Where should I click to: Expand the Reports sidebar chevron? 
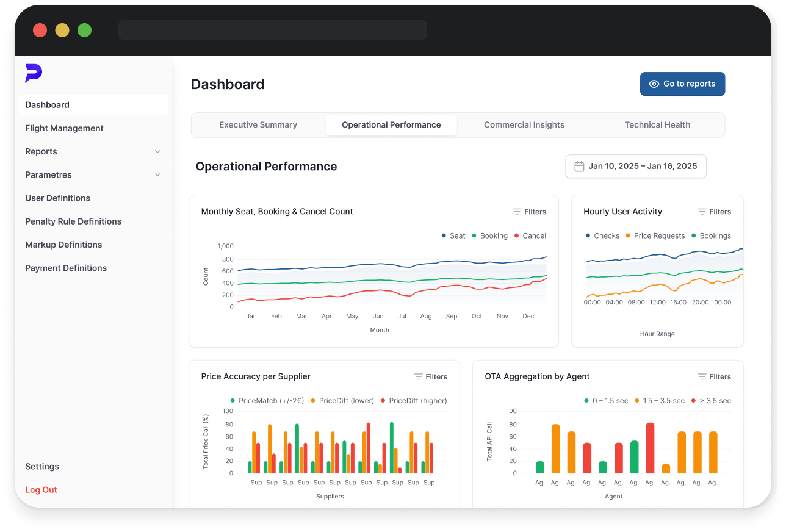point(157,152)
